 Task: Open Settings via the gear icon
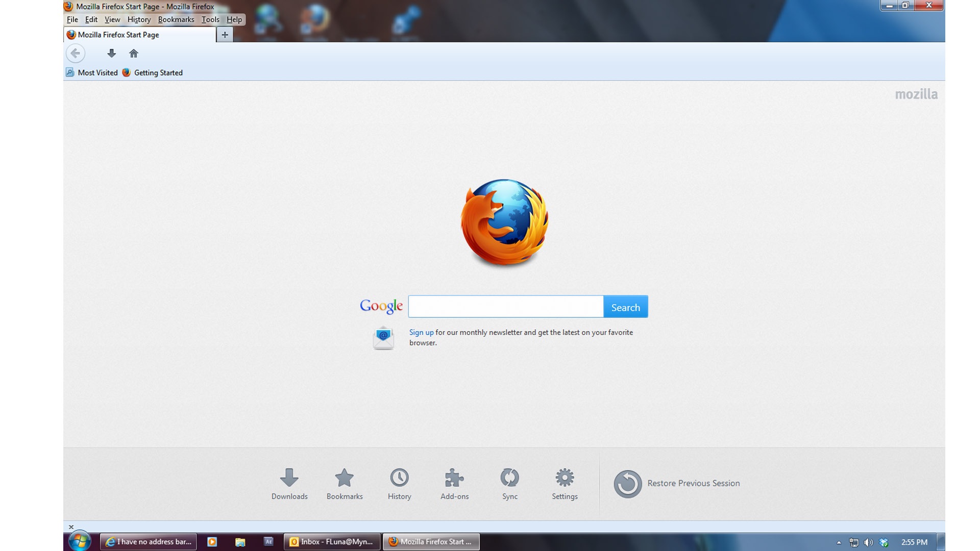564,484
